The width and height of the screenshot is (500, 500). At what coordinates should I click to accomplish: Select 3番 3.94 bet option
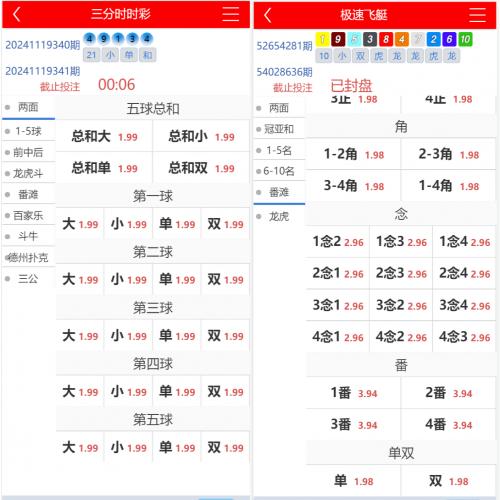[353, 424]
